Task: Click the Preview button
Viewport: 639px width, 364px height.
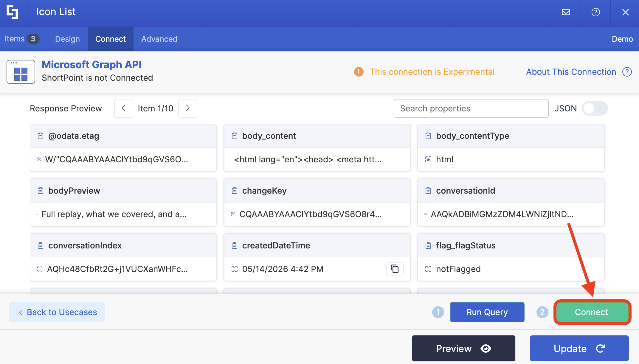Action: click(x=463, y=349)
